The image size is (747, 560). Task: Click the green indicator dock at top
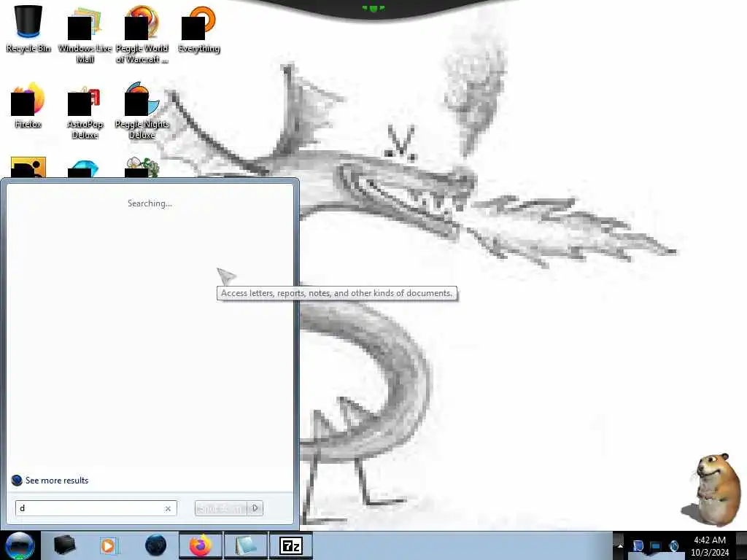click(x=373, y=8)
